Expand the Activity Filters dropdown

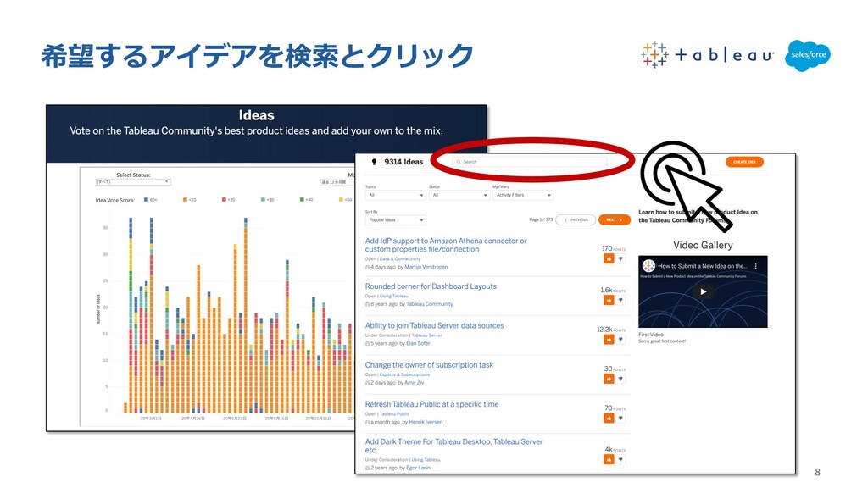(x=523, y=196)
